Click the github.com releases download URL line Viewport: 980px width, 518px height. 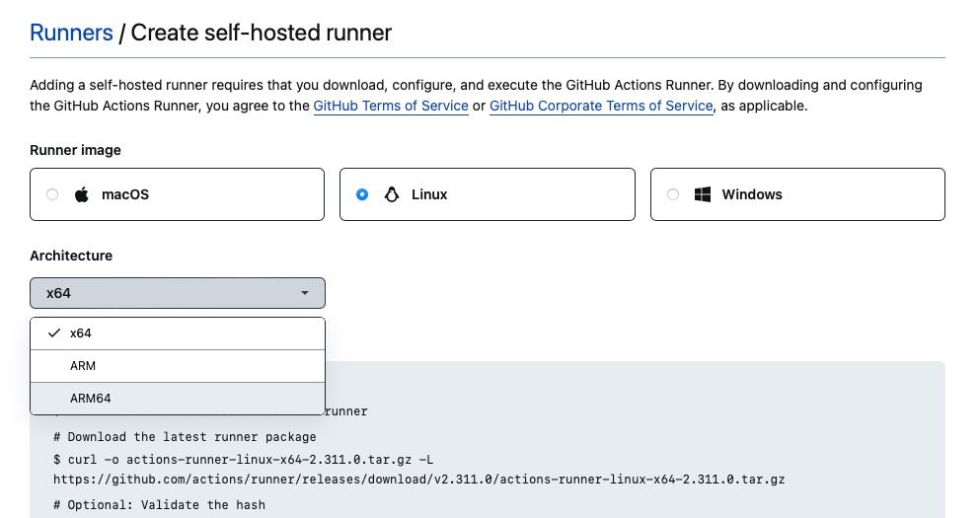[418, 480]
